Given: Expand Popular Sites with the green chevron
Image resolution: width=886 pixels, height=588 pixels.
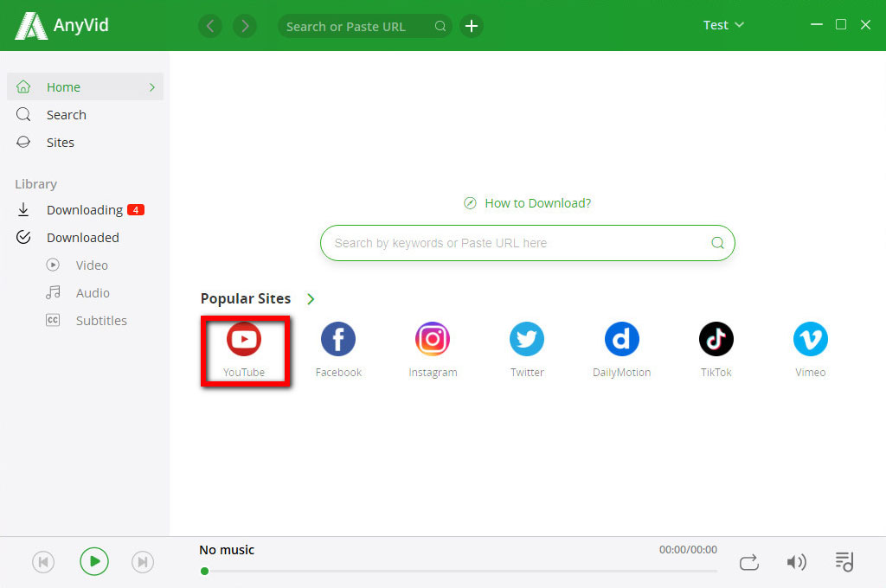Looking at the screenshot, I should pyautogui.click(x=311, y=299).
